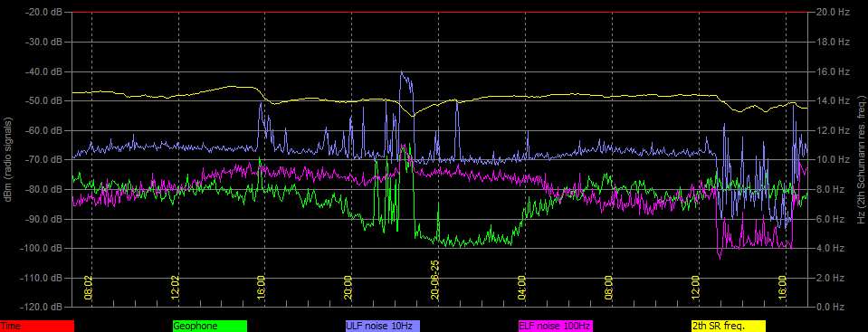Click the 16.0 Hz axis label

833,71
